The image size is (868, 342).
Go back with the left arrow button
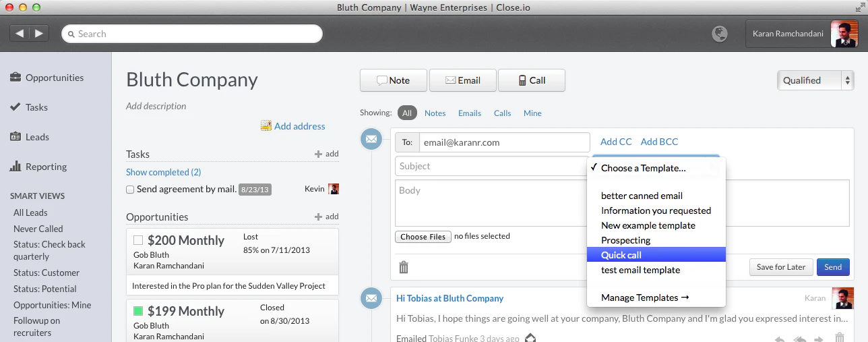pyautogui.click(x=20, y=33)
